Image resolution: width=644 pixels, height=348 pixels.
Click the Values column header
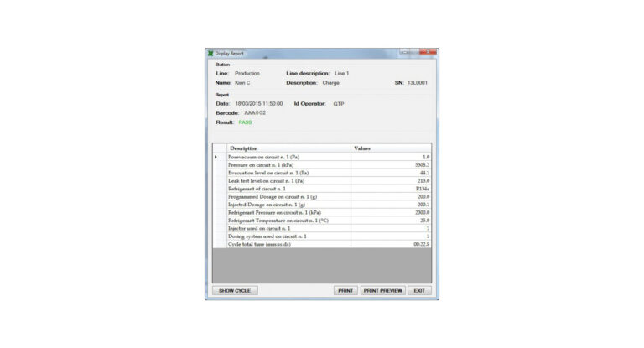391,148
